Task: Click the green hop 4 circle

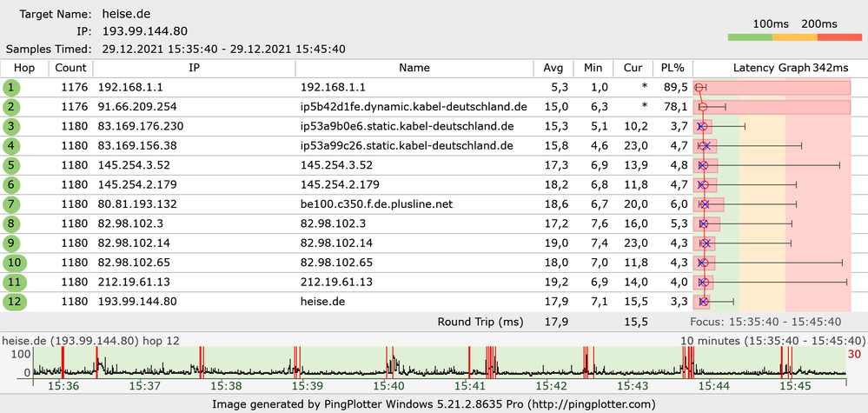Action: coord(10,146)
